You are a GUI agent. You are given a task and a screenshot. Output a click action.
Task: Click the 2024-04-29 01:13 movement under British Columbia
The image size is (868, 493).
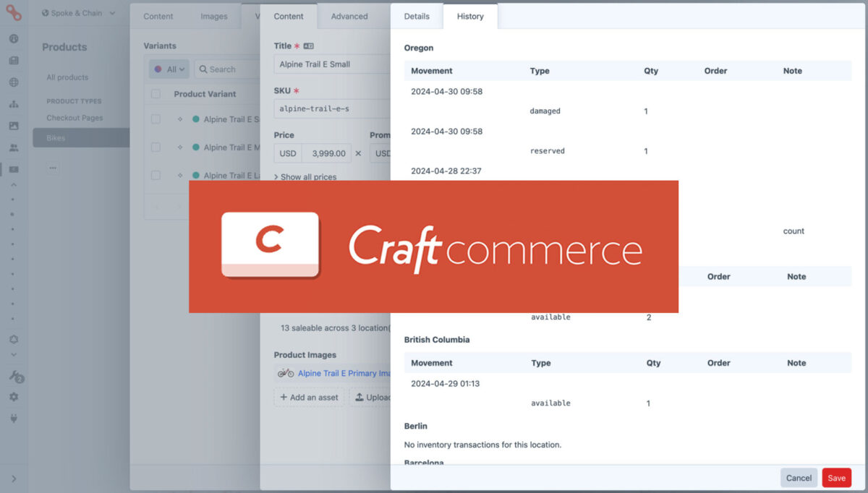(445, 383)
